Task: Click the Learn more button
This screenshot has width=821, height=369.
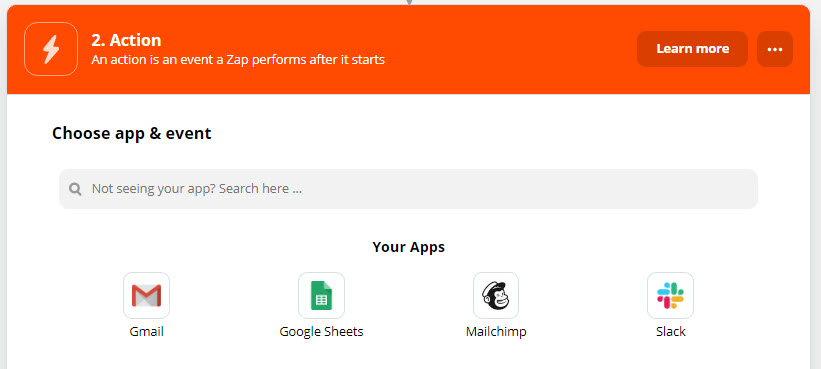Action: tap(692, 49)
